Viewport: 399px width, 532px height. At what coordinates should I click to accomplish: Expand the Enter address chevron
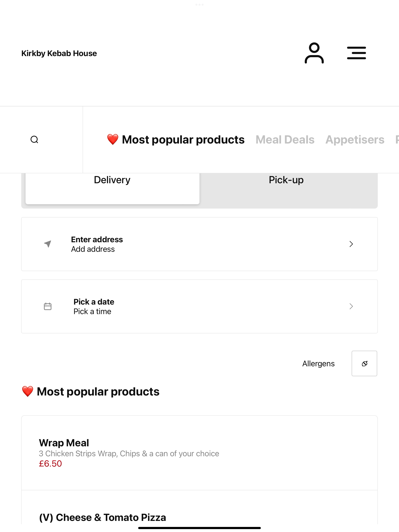[351, 244]
